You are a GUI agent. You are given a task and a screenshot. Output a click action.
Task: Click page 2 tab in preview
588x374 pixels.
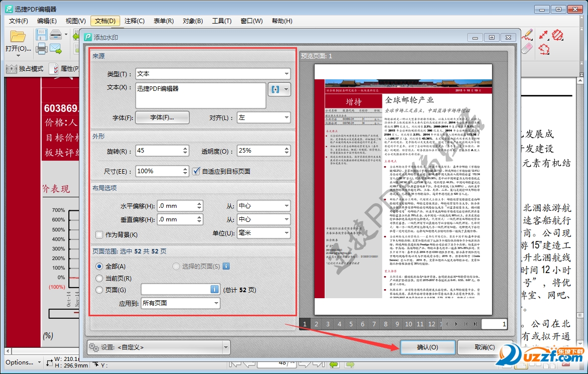pyautogui.click(x=317, y=324)
